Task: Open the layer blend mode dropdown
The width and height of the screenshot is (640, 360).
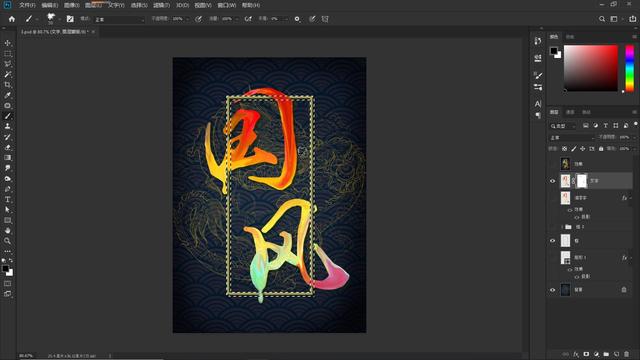Action: 572,138
